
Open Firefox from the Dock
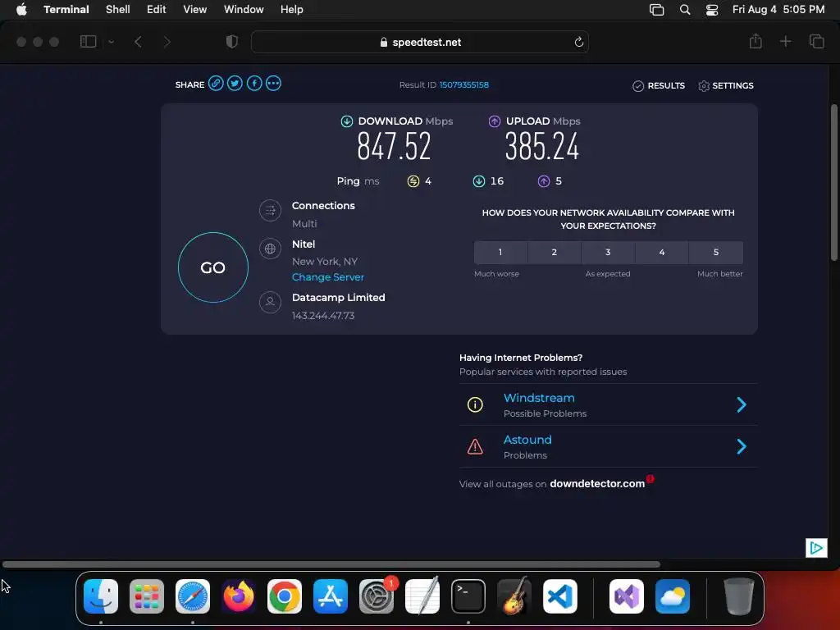[x=239, y=596]
